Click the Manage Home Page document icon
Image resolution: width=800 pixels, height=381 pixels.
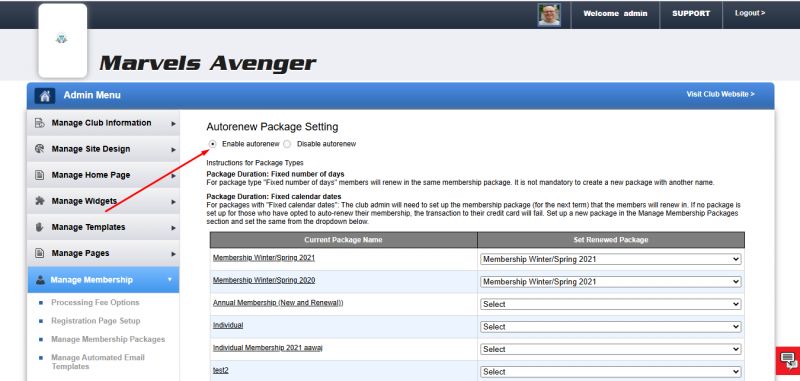tap(39, 175)
